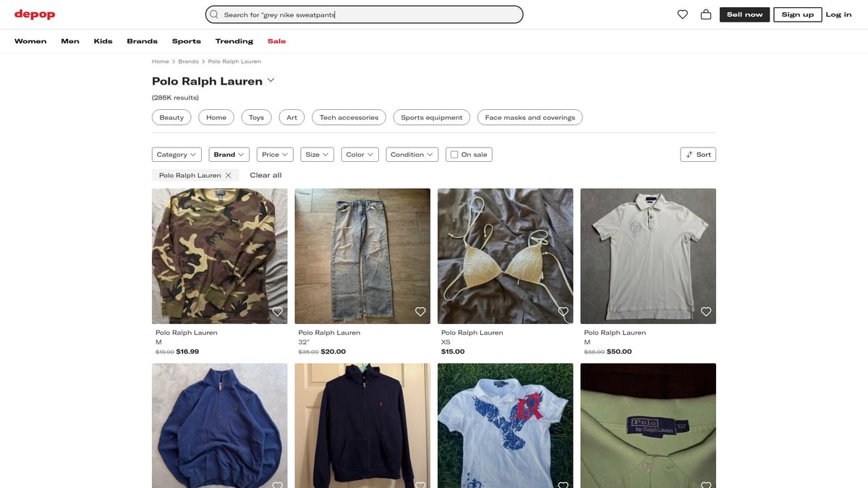
Task: Click Clear all filters link
Action: click(x=265, y=175)
